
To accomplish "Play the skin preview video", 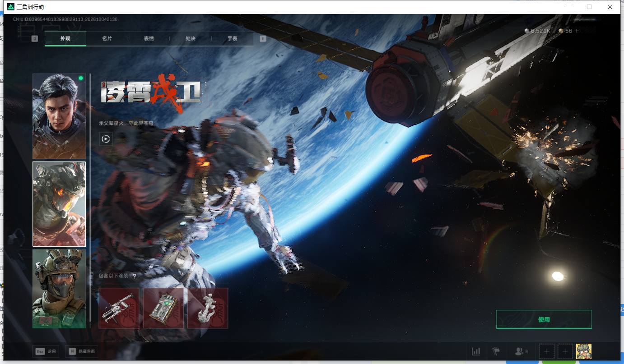I will click(106, 139).
